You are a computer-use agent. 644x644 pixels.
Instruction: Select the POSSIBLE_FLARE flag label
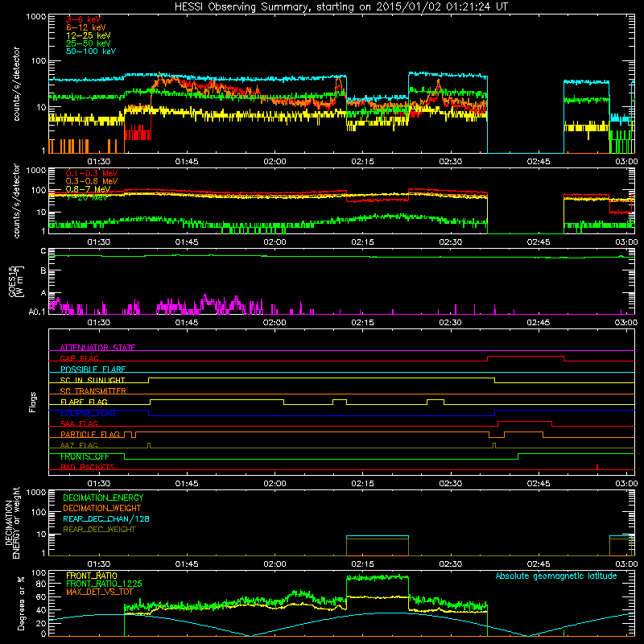93,369
